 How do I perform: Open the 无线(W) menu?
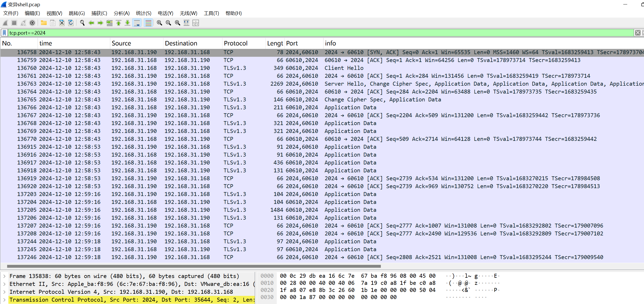189,13
